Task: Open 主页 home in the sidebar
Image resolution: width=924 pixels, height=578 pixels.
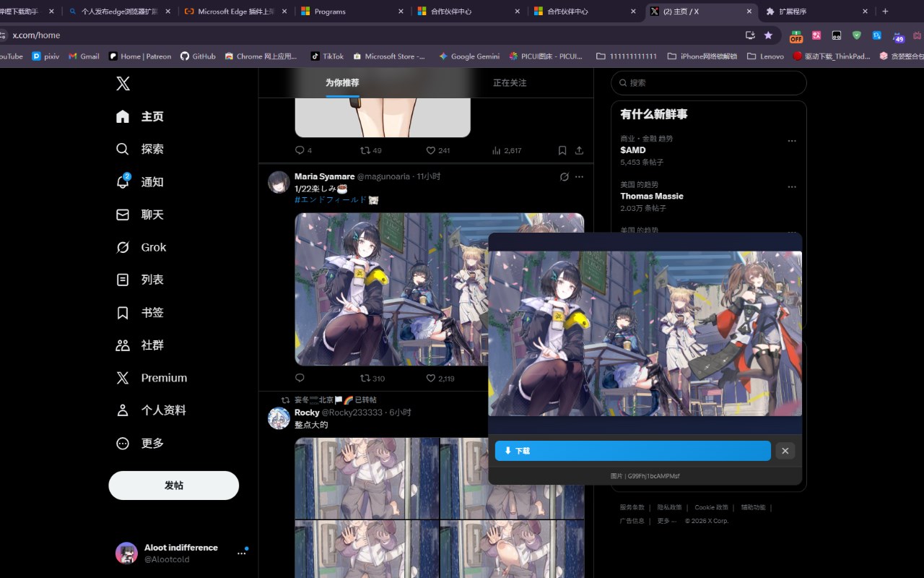Action: click(140, 116)
